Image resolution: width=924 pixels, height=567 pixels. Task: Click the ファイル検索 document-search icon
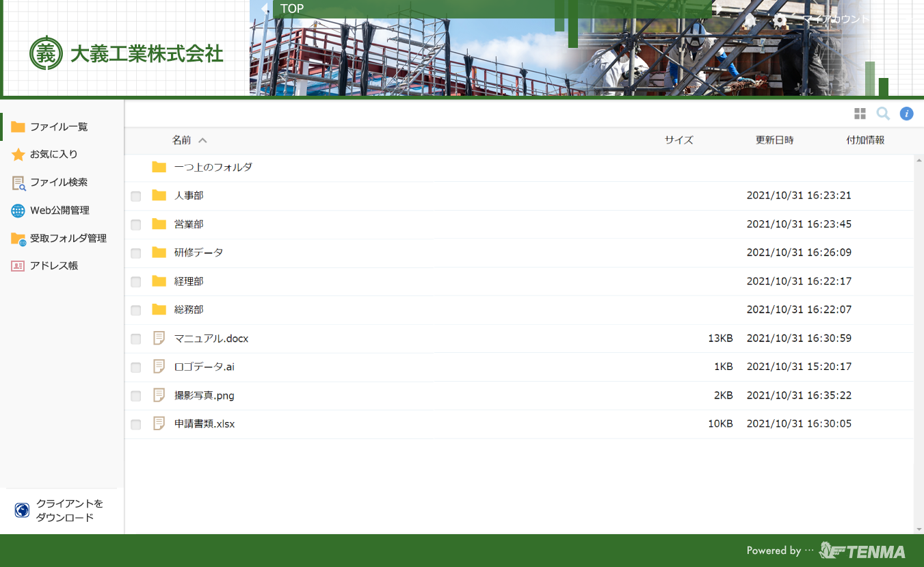pyautogui.click(x=18, y=183)
